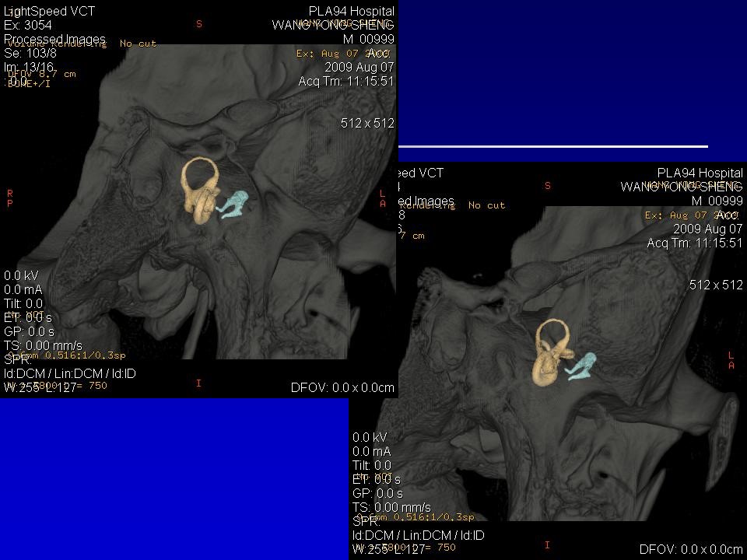This screenshot has width=747, height=560.
Task: Select the "LightSpeed VCT" label in the upper-left scan
Action: click(x=50, y=12)
